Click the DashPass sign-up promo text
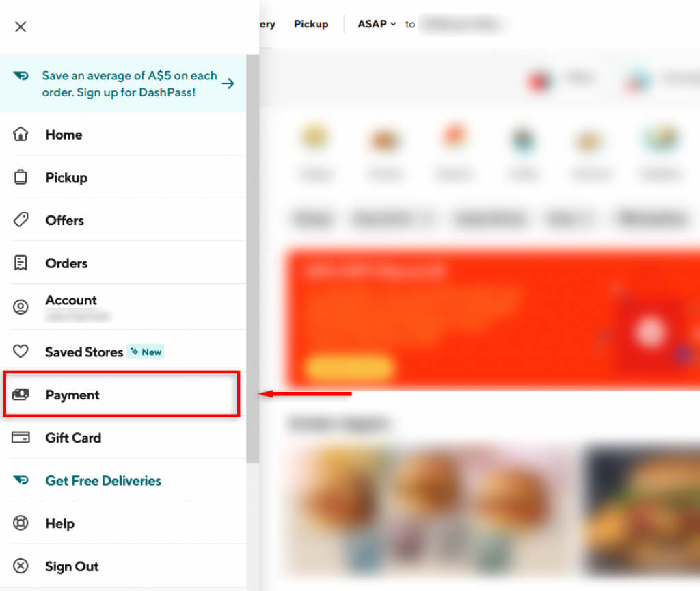 [129, 83]
